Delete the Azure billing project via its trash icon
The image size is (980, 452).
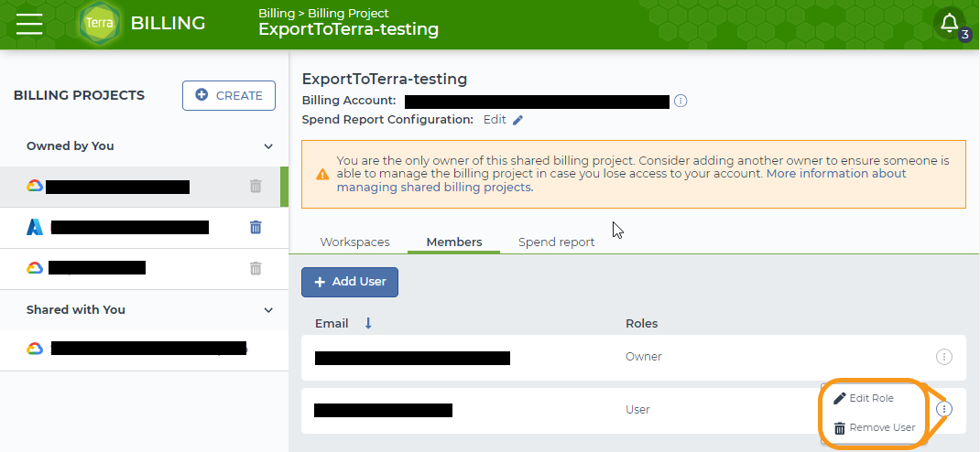[x=255, y=227]
